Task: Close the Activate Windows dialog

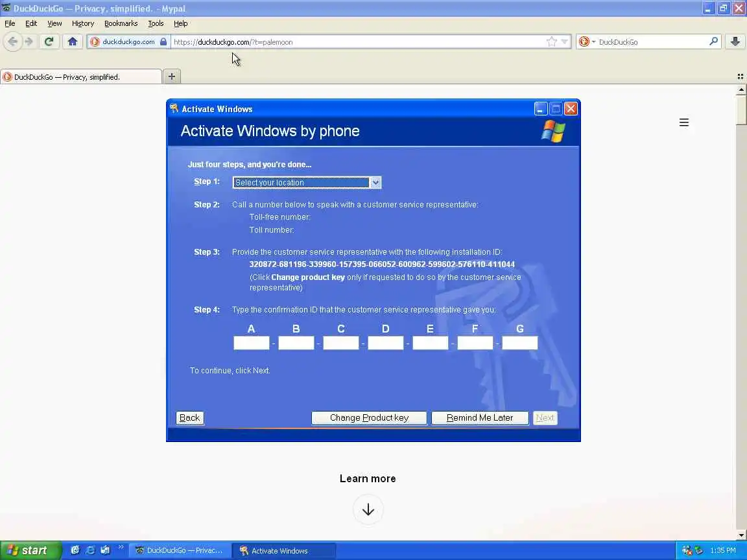Action: coord(571,109)
